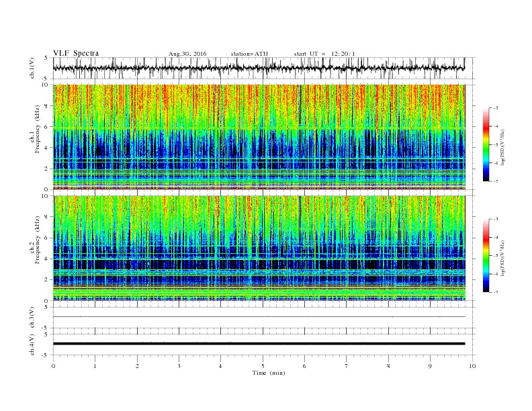Viewport: 532px width, 411px height.
Task: Click the "VLF Spectra" plot title
Action: (x=76, y=53)
